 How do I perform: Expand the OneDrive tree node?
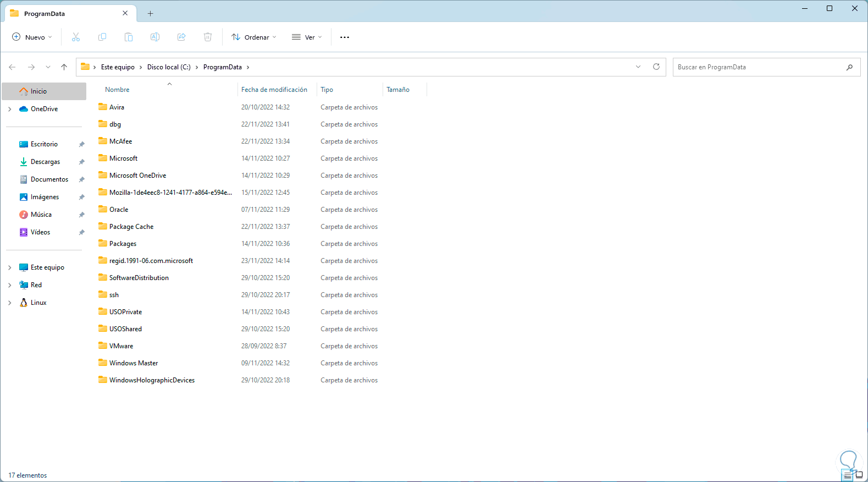point(10,109)
